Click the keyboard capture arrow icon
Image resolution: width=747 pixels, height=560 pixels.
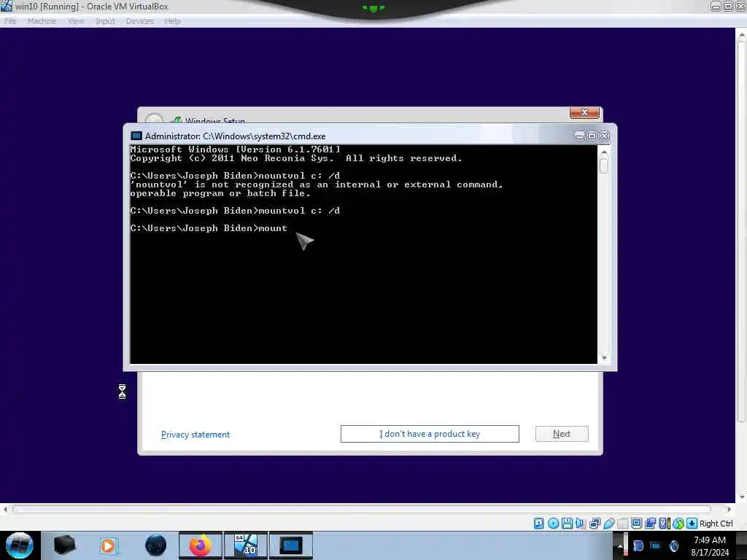(x=692, y=524)
